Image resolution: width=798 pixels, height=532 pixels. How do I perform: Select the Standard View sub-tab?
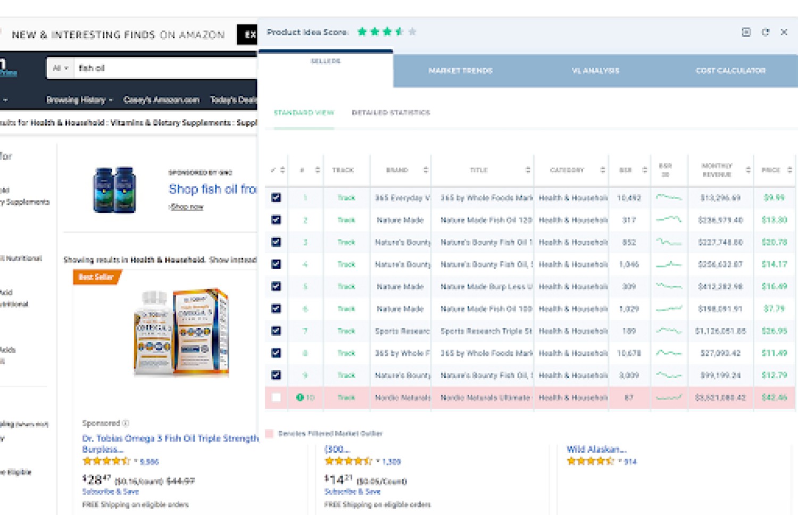tap(304, 113)
